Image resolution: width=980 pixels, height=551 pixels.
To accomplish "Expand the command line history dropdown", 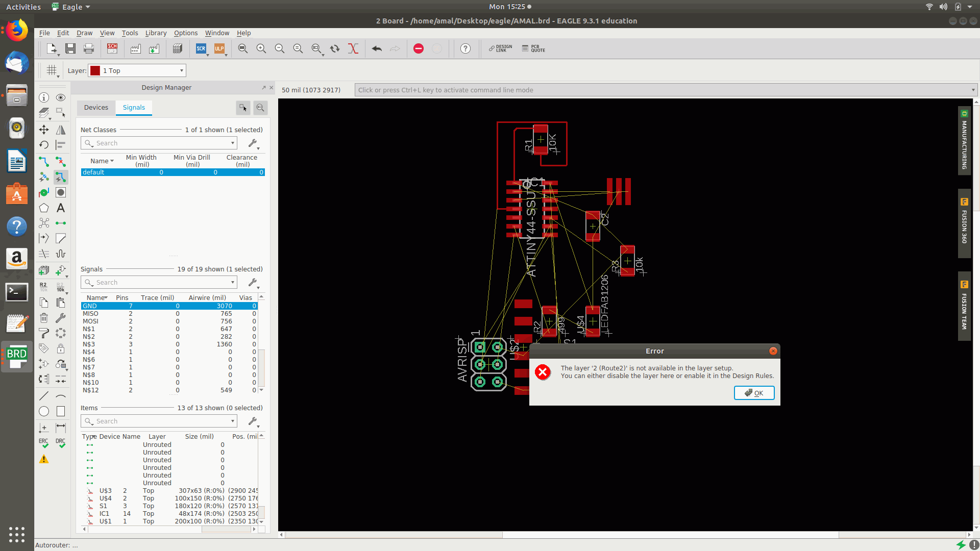I will pyautogui.click(x=973, y=90).
